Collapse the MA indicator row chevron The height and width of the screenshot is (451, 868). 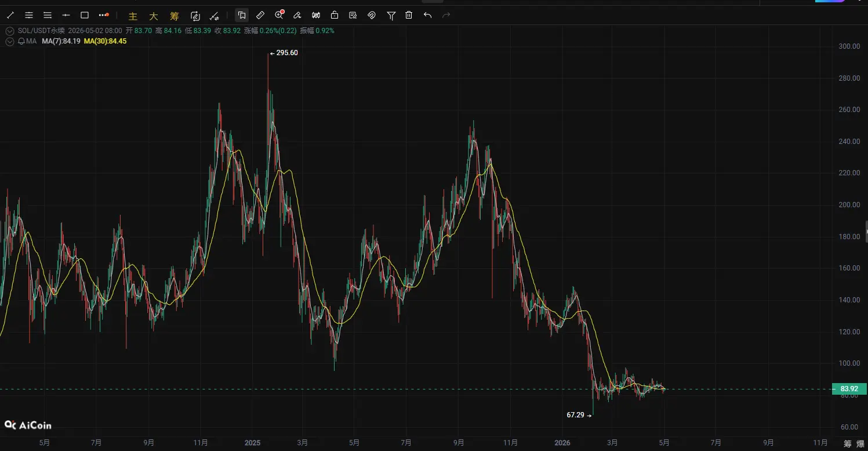coord(9,41)
